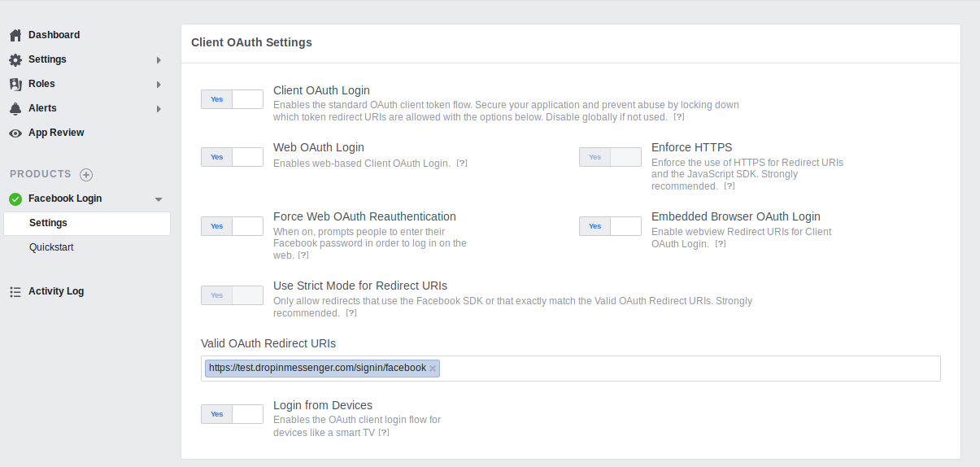Expand the sidebar Settings submenu arrow
Screen dimensions: 980x467
[x=159, y=60]
